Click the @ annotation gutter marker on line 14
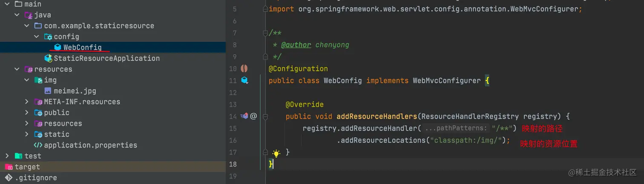This screenshot has height=184, width=644. click(x=253, y=116)
